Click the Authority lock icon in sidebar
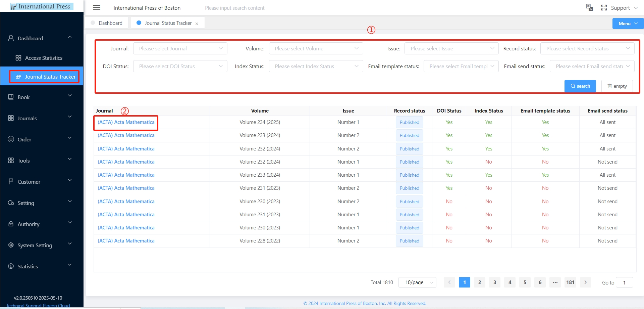The image size is (644, 309). [11, 224]
